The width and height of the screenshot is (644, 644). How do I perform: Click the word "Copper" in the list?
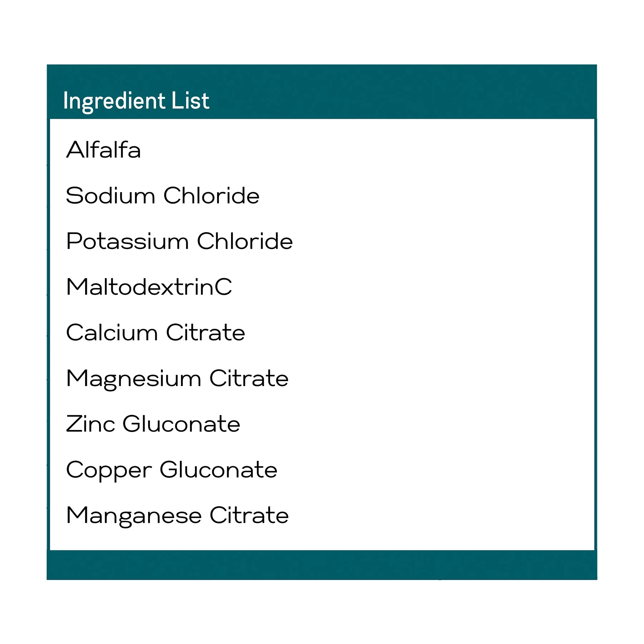coord(109,470)
